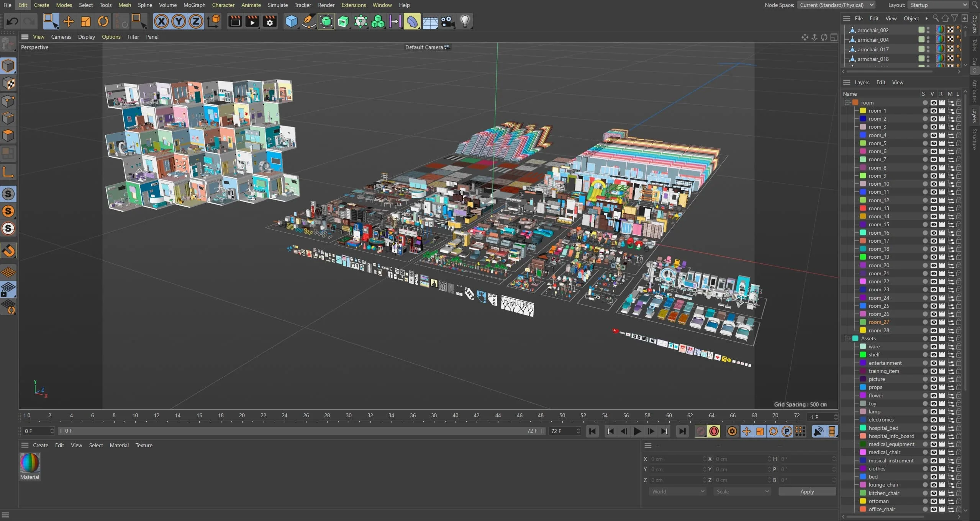
Task: Open Node Space dropdown
Action: coord(836,5)
